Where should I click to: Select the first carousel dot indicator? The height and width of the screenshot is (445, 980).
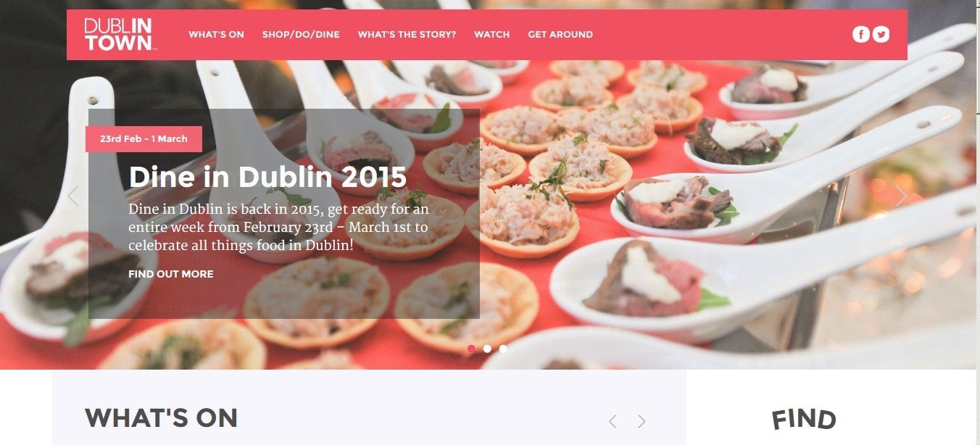[471, 349]
